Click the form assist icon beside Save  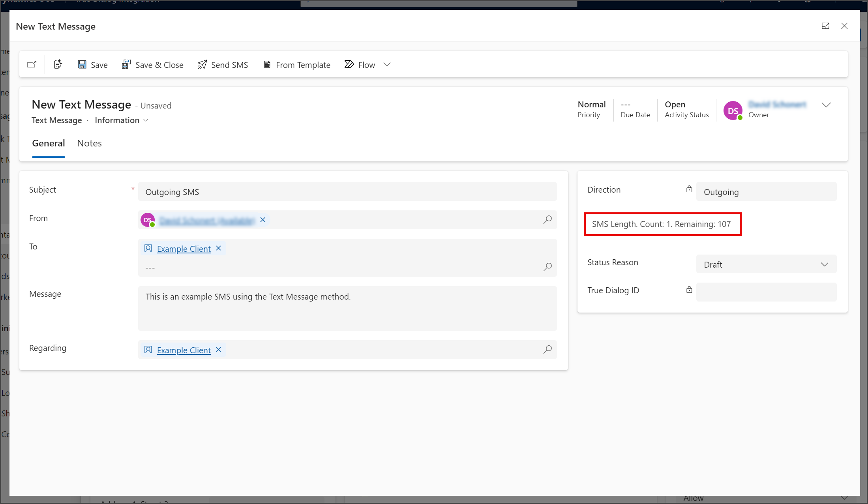click(58, 64)
